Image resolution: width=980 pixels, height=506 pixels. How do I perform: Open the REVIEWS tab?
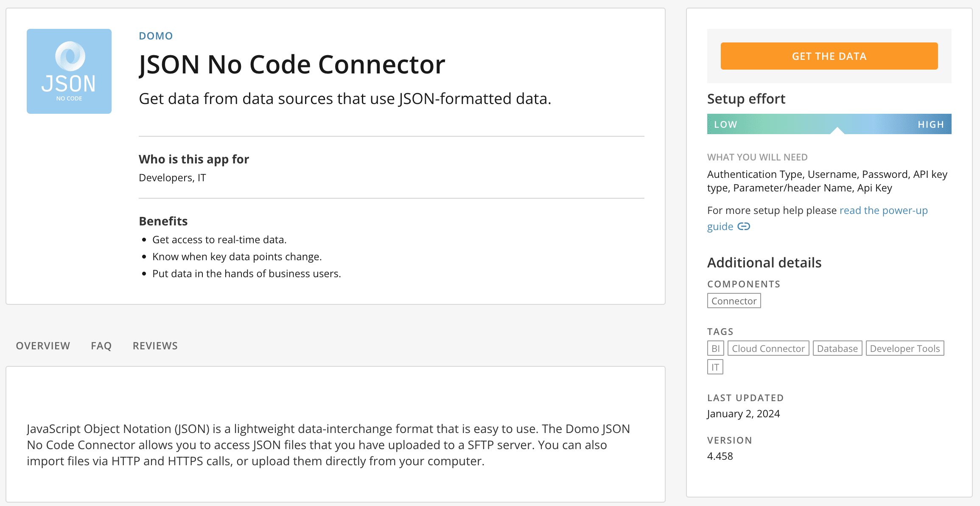(155, 346)
